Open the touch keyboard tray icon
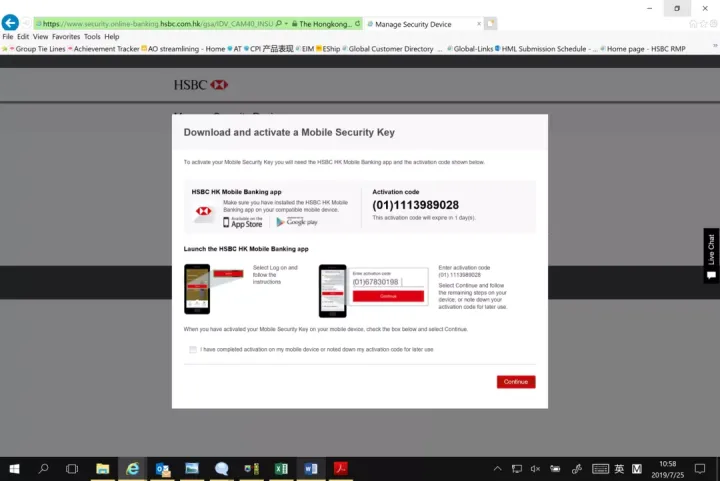The image size is (720, 481). pos(600,469)
